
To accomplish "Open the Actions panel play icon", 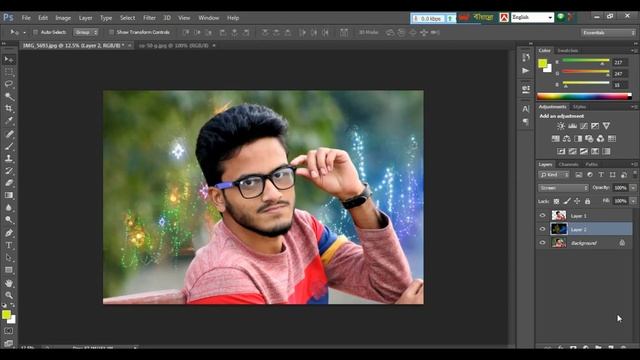I will 526,71.
